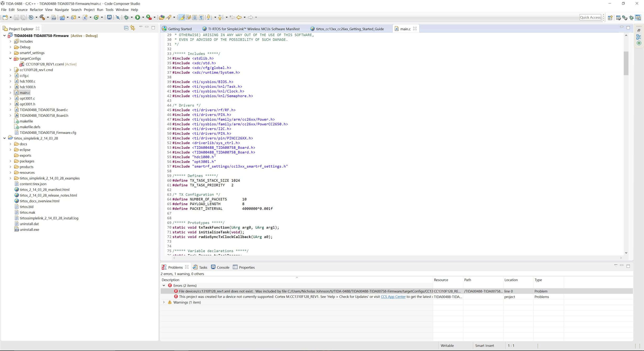Expand the Includes folder
Screen dimensions: 644x351
(x=10, y=41)
